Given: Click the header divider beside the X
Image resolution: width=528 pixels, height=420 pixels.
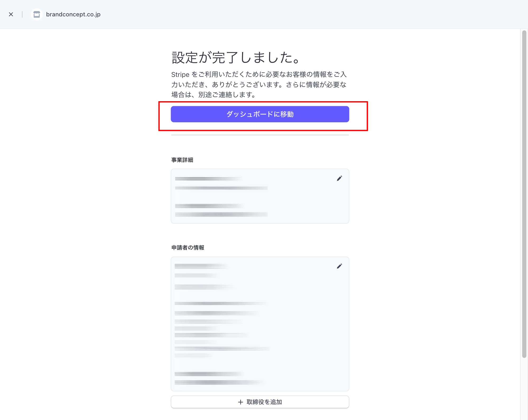Looking at the screenshot, I should pyautogui.click(x=22, y=14).
